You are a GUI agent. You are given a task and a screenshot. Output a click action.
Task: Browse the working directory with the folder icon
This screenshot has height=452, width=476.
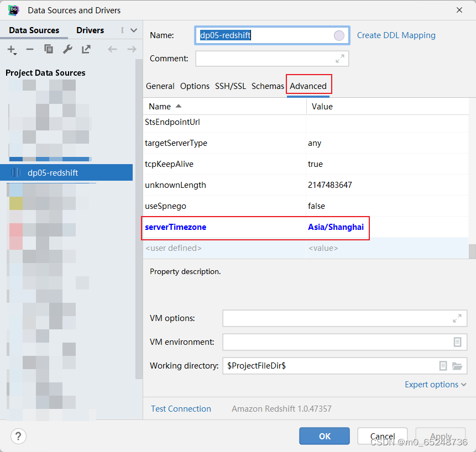[458, 366]
